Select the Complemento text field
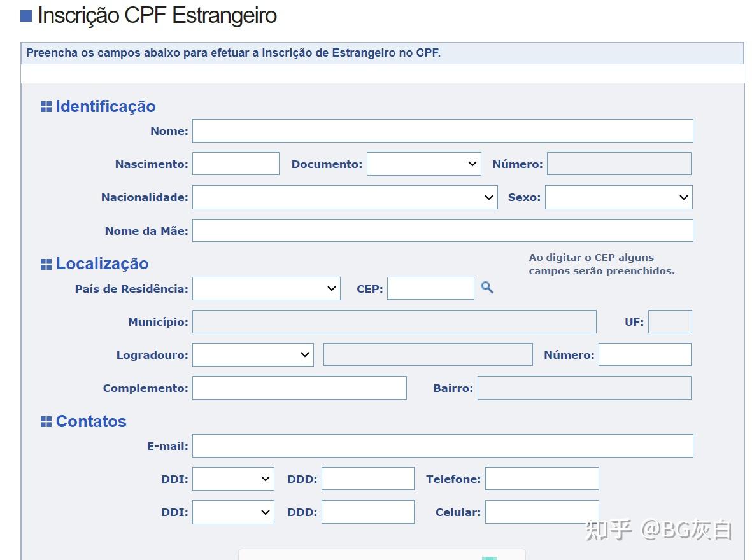This screenshot has height=560, width=752. click(299, 388)
